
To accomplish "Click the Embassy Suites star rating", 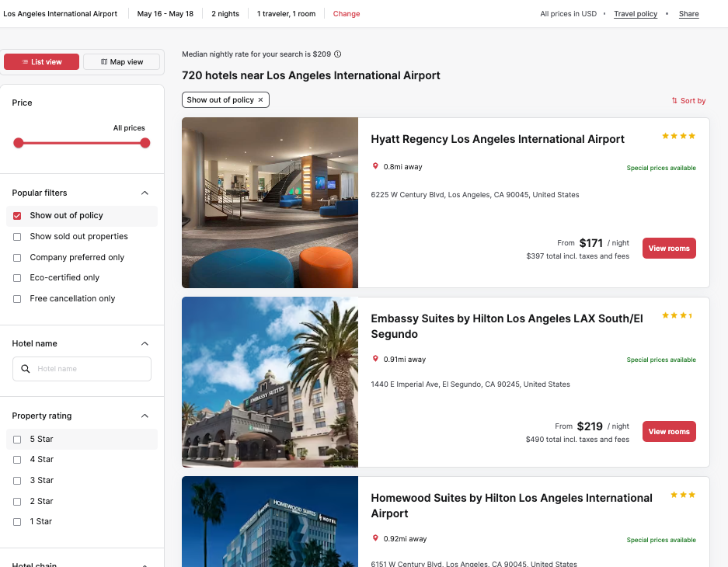I will pyautogui.click(x=677, y=315).
